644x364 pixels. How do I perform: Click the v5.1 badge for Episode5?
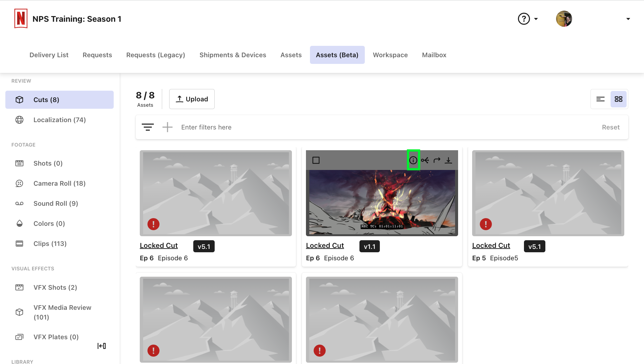[535, 246]
